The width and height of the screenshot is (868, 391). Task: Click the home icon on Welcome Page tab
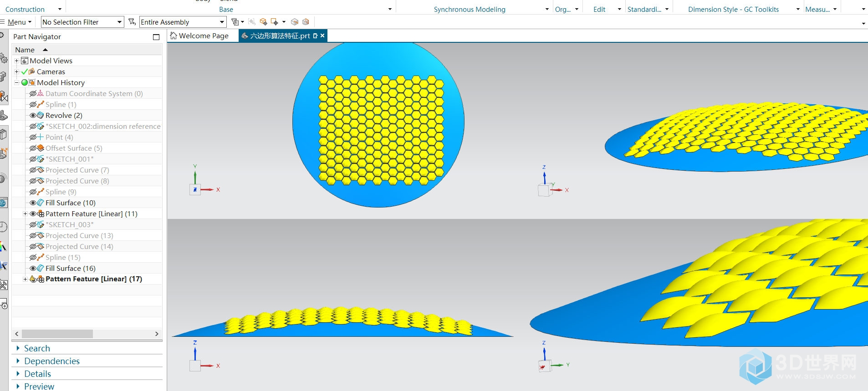point(174,36)
